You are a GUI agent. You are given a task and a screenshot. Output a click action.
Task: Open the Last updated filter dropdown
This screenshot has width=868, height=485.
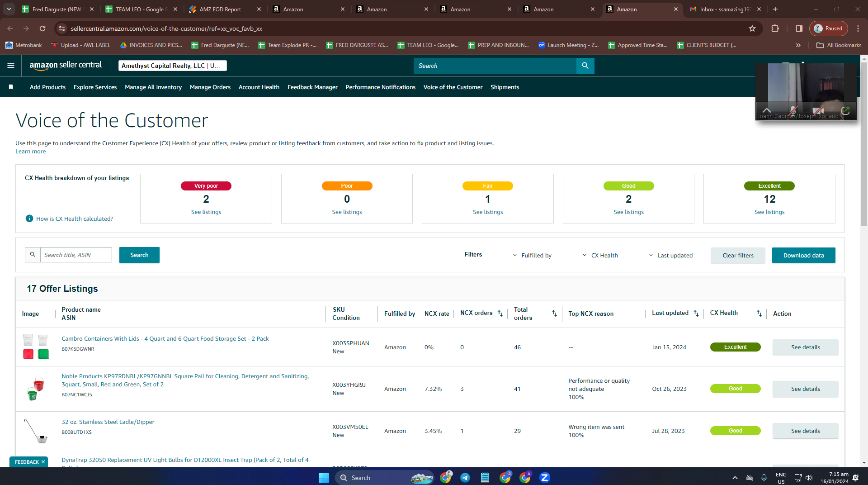670,255
